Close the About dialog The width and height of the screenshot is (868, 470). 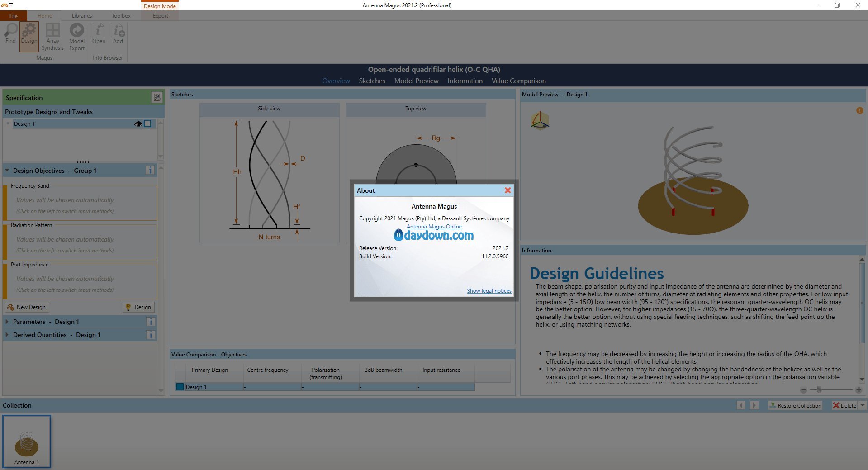[508, 190]
